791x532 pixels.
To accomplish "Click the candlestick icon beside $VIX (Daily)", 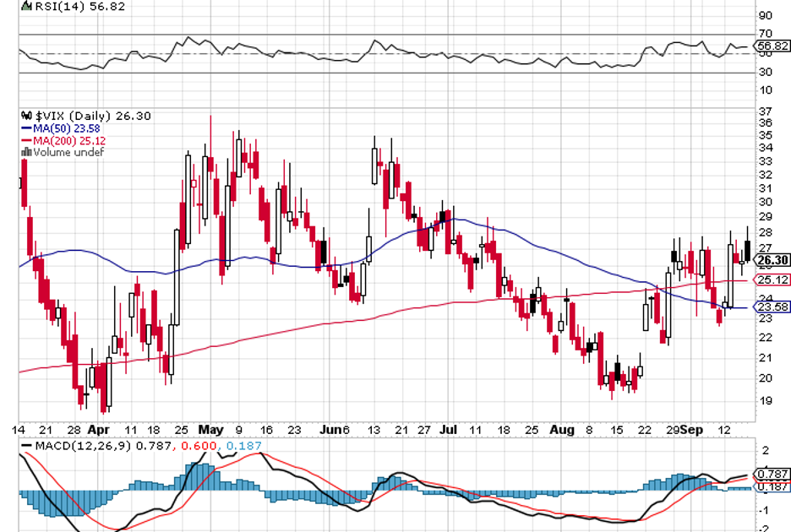I will (25, 116).
